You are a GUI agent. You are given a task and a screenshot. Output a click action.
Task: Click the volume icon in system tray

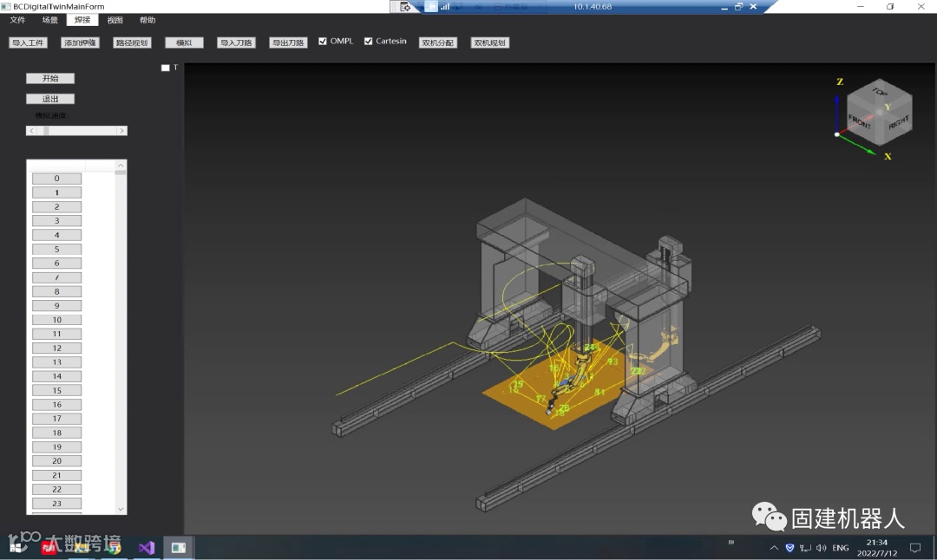(x=821, y=548)
